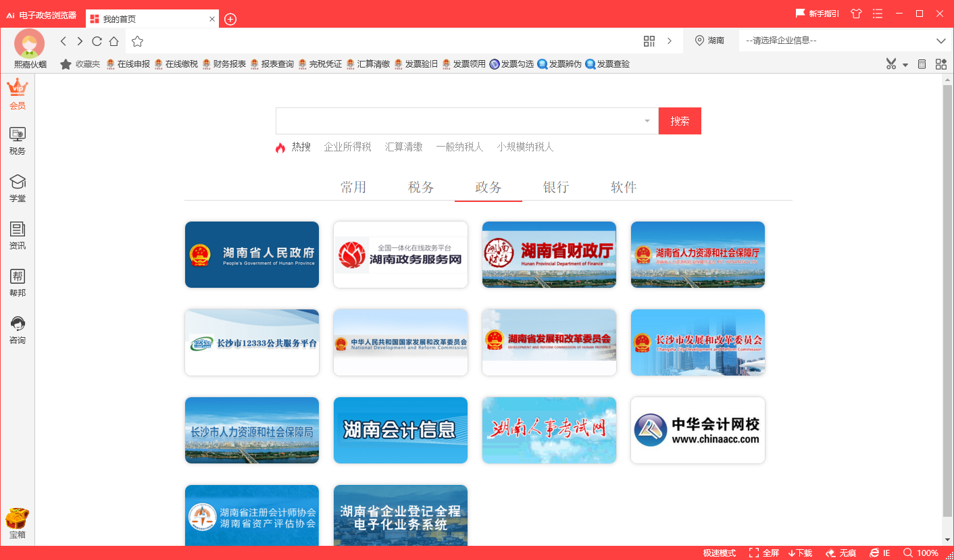Switch to the 软件 tab

point(624,187)
